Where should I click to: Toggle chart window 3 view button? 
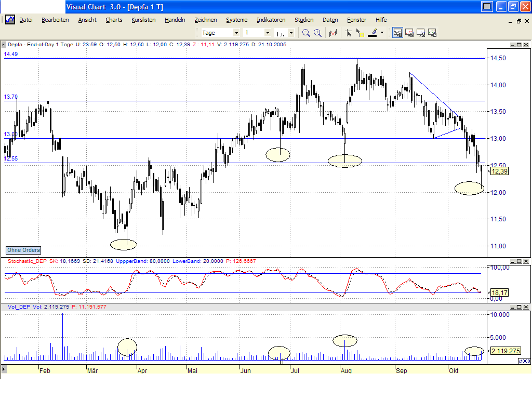click(x=421, y=33)
